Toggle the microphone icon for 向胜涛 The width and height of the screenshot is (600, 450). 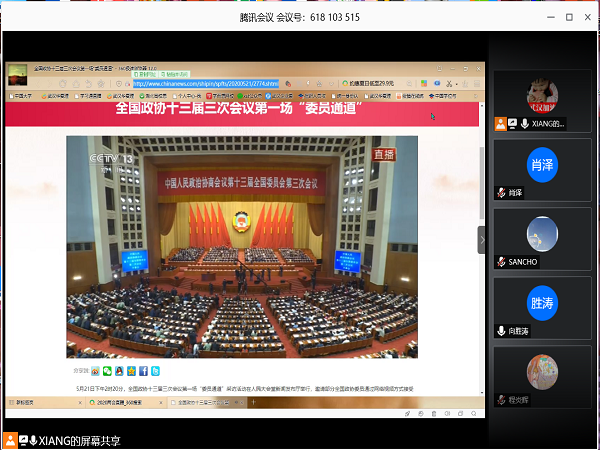(501, 331)
